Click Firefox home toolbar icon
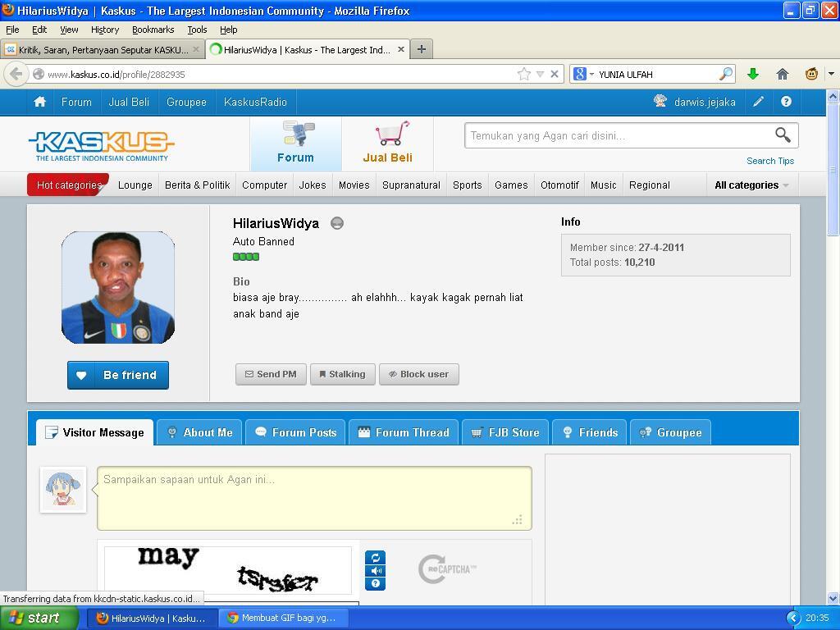The width and height of the screenshot is (840, 630). [782, 74]
